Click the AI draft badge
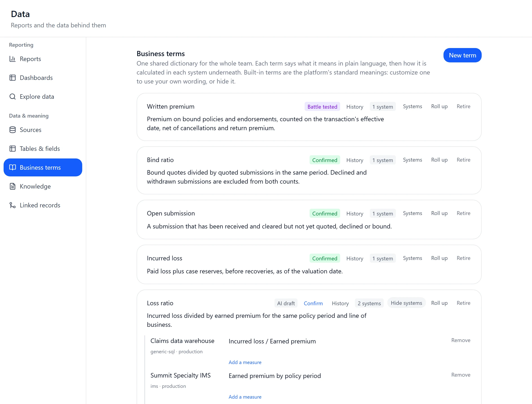The image size is (532, 404). click(x=286, y=303)
